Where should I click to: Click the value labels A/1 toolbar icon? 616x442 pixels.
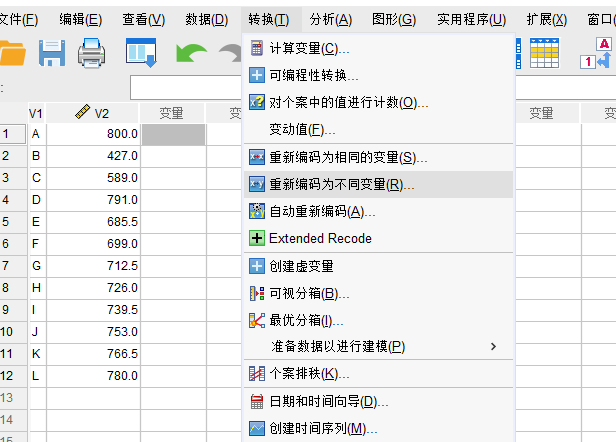pyautogui.click(x=596, y=53)
